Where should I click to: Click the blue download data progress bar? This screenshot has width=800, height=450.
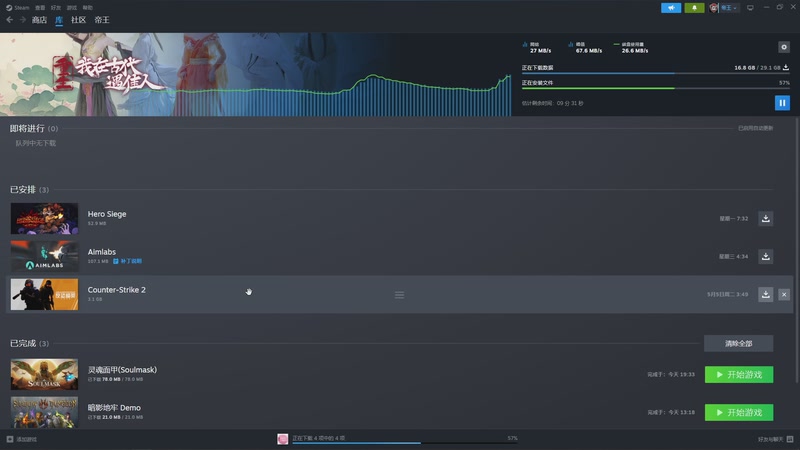pyautogui.click(x=656, y=73)
